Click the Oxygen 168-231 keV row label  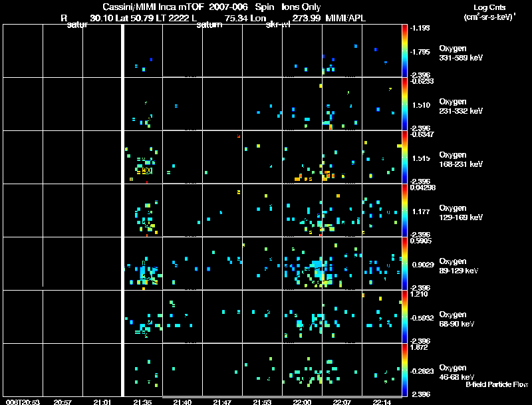pos(461,160)
